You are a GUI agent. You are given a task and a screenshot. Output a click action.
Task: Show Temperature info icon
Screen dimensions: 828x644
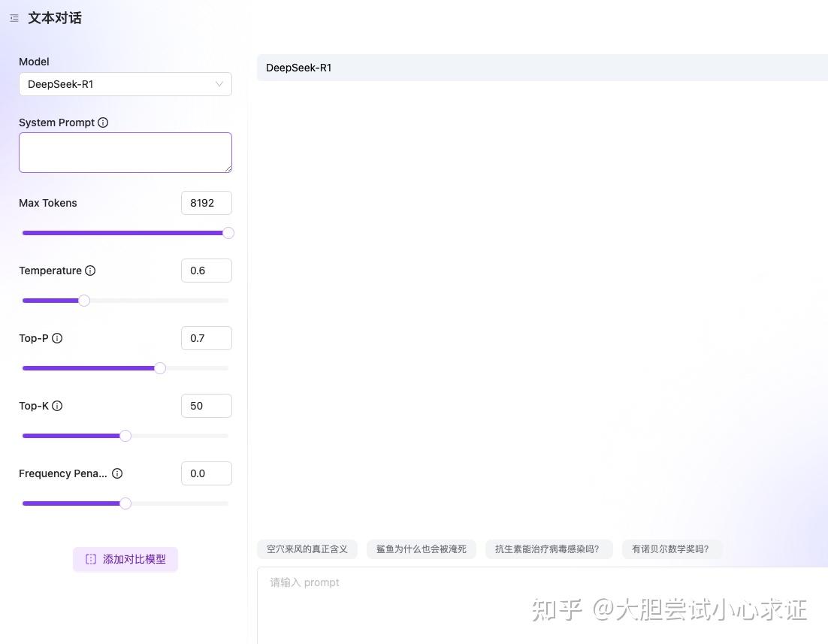tap(90, 271)
